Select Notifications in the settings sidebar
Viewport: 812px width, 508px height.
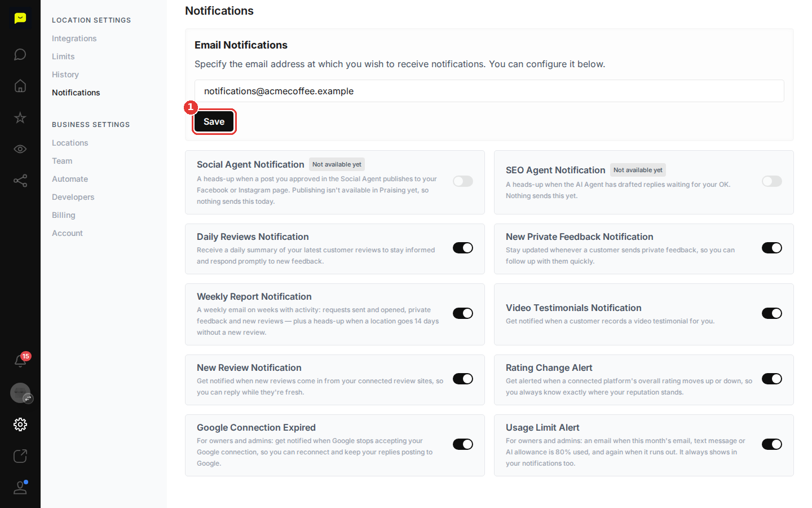coord(76,93)
